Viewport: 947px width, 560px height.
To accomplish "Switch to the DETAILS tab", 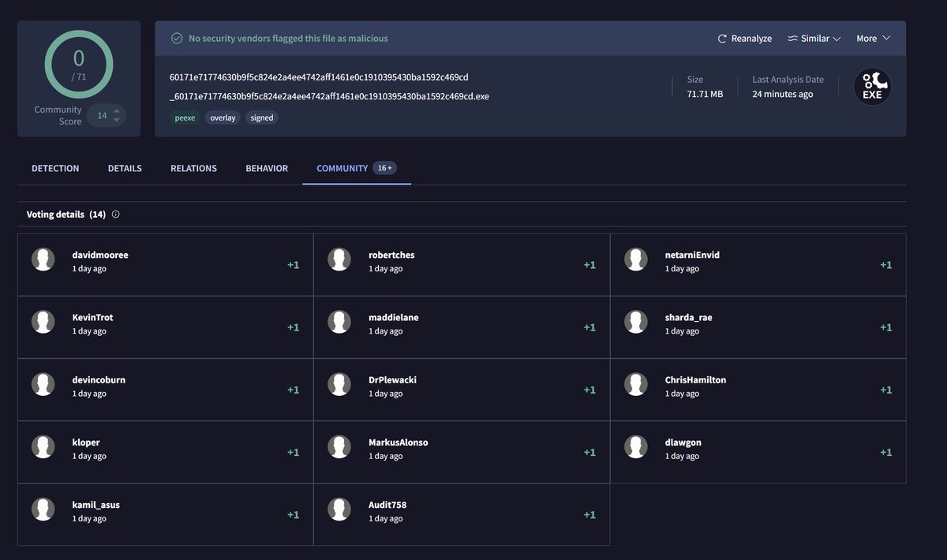I will (x=125, y=168).
